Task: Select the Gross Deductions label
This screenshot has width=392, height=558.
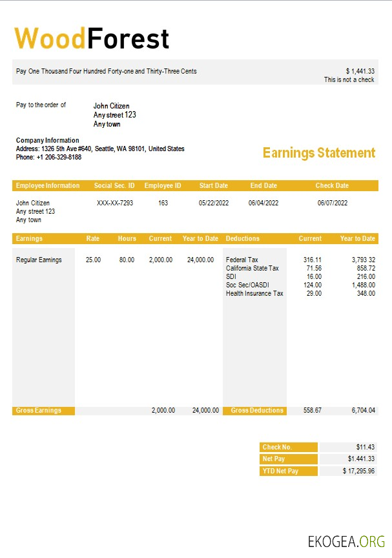Action: [257, 411]
